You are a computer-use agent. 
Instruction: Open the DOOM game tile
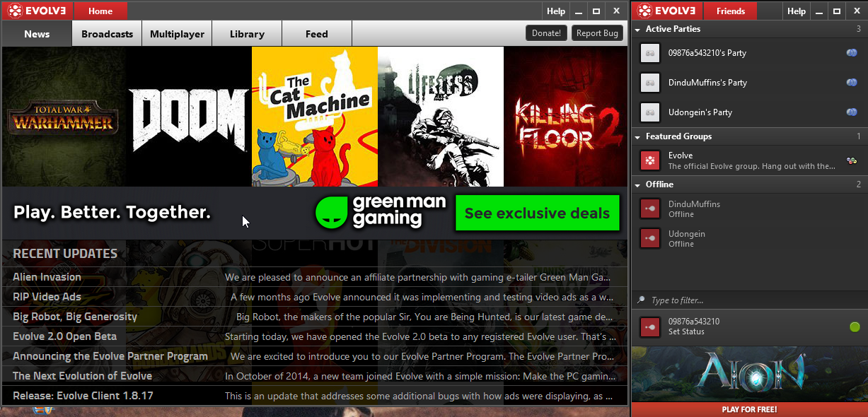pos(189,117)
